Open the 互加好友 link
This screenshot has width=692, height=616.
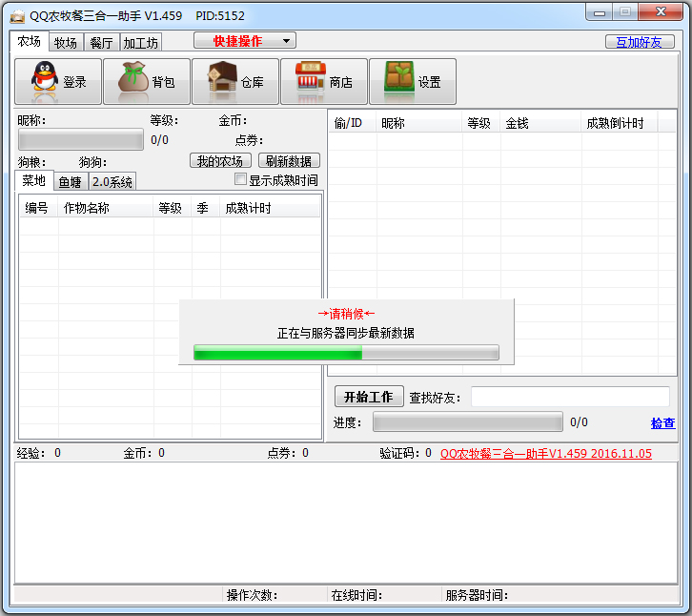639,42
